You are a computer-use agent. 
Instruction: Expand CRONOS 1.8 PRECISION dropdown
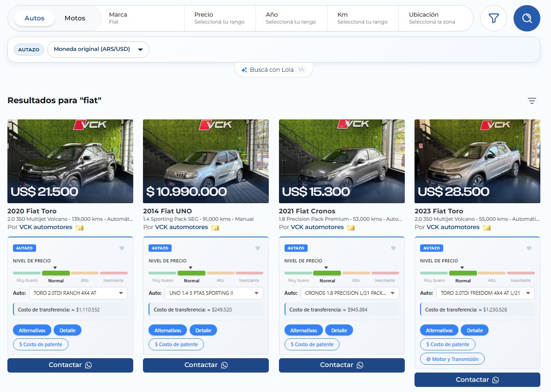350,293
